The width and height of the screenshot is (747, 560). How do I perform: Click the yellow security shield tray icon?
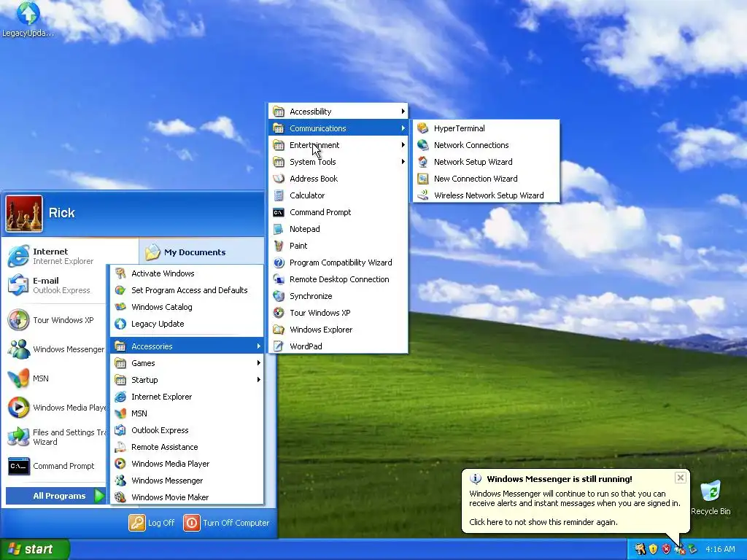pos(653,550)
